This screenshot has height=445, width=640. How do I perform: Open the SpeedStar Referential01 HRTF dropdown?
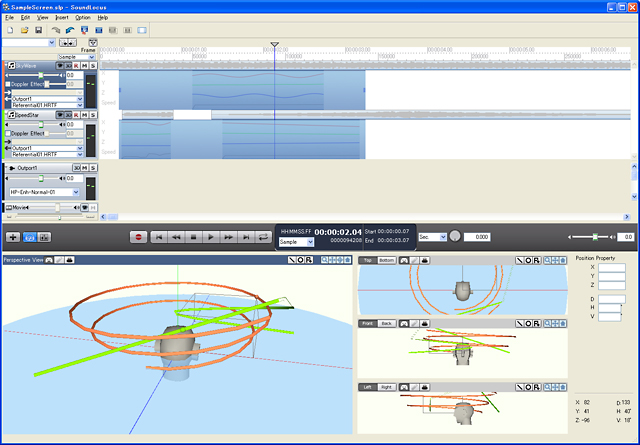[x=47, y=154]
